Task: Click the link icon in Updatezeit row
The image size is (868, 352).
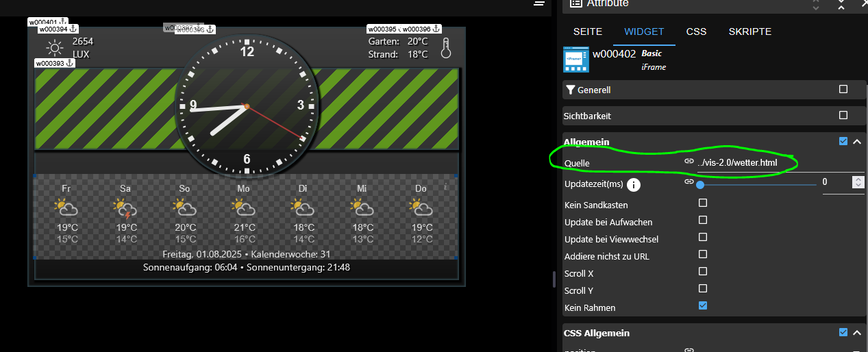Action: (x=689, y=182)
